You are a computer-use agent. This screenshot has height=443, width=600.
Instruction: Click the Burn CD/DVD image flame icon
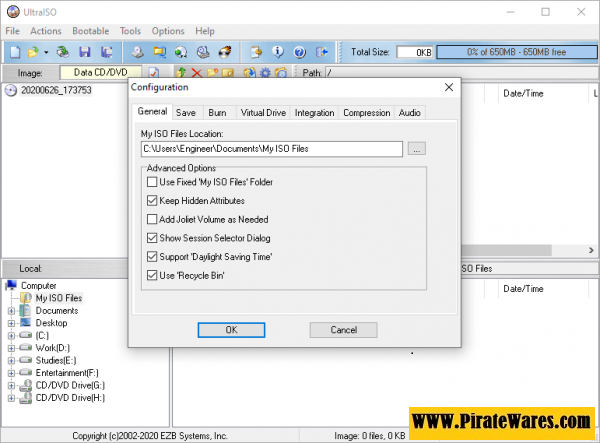(x=226, y=51)
